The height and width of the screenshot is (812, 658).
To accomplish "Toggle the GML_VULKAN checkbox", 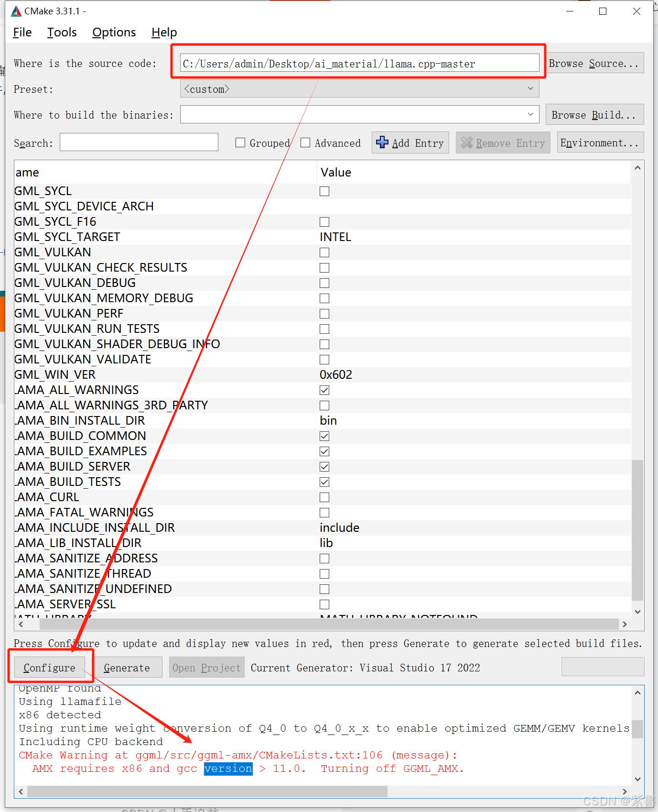I will point(324,252).
